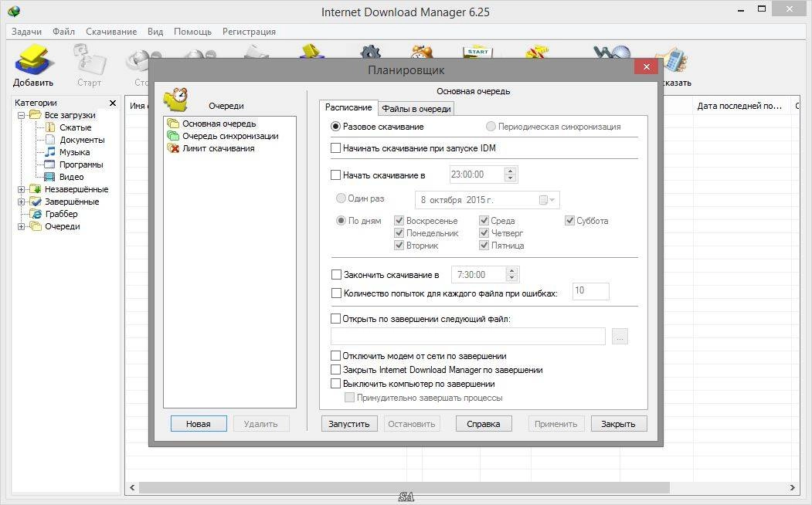Screen dimensions: 812x505
Task: Open the Регистрация menu
Action: tap(249, 32)
